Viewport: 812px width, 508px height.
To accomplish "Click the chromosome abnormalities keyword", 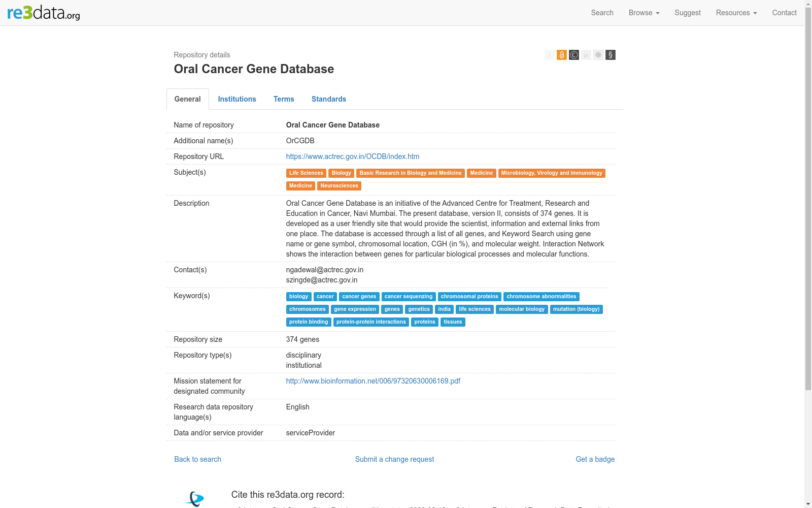I will pyautogui.click(x=542, y=297).
